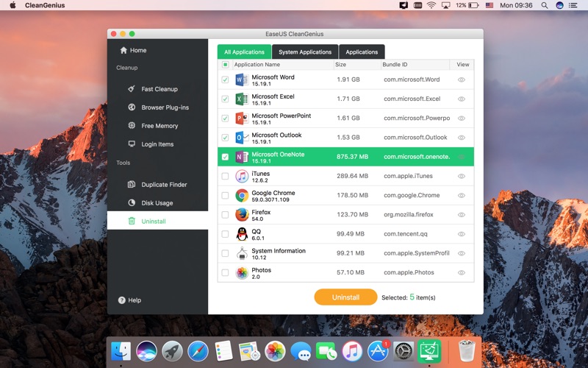Screen dimensions: 588x368
Task: Click the Microsoft OneNote app icon
Action: point(242,157)
